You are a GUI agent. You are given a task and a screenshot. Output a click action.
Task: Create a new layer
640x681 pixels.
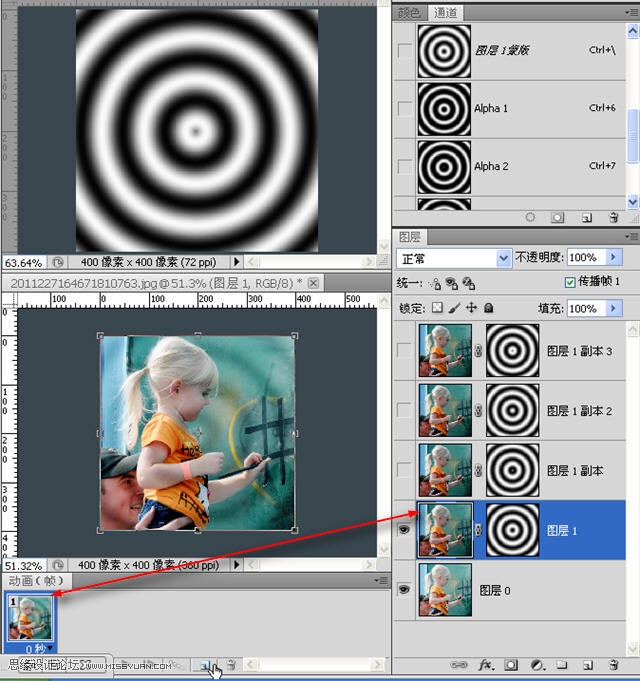coord(587,665)
